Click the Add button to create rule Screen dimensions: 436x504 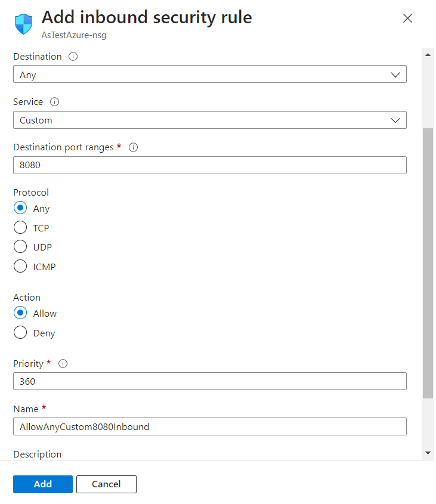tap(43, 484)
